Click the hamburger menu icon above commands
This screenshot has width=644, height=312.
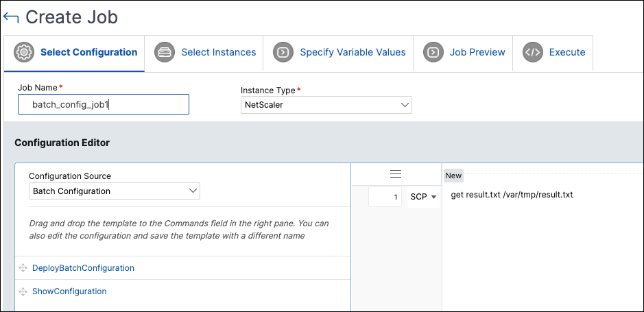tap(396, 174)
